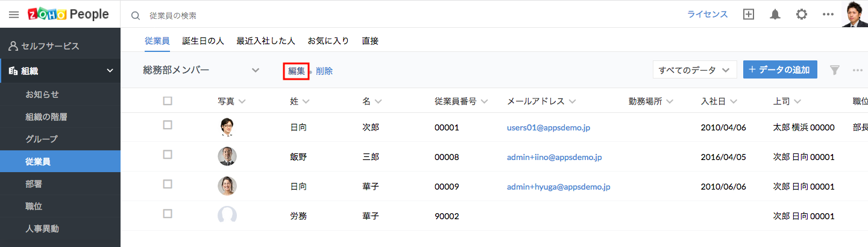Open the hamburger navigation menu
Screen dimensions: 868x247
click(x=14, y=14)
